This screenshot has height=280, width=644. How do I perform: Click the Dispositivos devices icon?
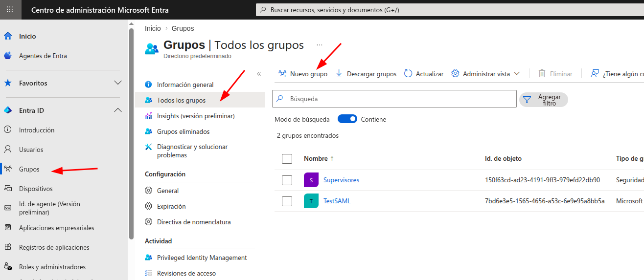click(x=8, y=189)
